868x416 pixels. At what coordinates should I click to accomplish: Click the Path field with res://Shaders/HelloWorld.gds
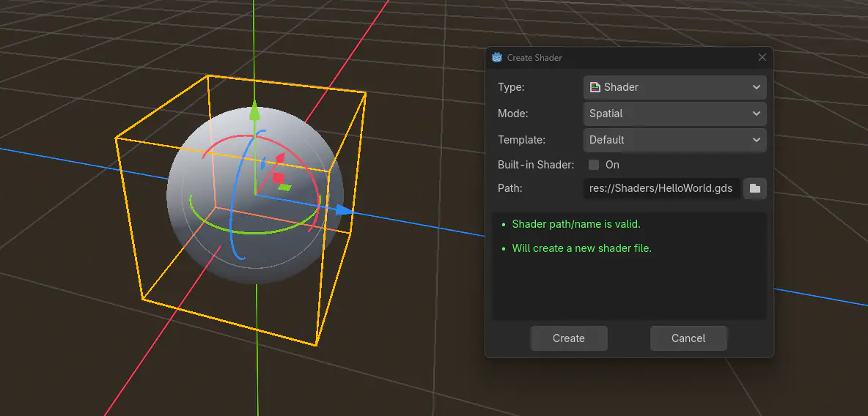pyautogui.click(x=661, y=189)
